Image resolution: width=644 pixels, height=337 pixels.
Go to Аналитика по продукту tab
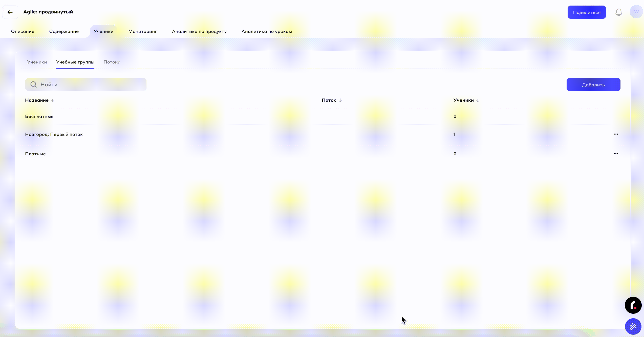199,31
